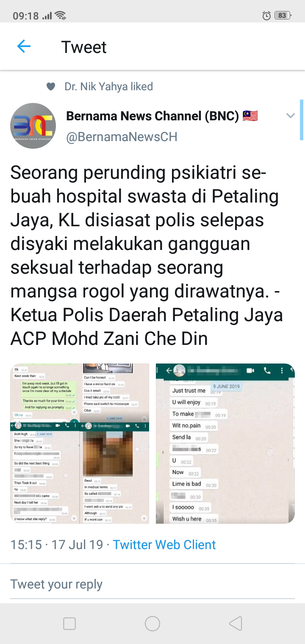Tap the Android home circle button
This screenshot has height=644, width=305.
click(152, 624)
